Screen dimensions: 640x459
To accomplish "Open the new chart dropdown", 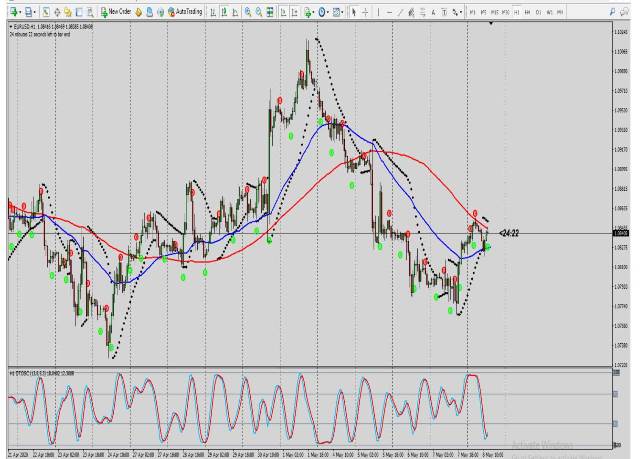I will tap(14, 11).
